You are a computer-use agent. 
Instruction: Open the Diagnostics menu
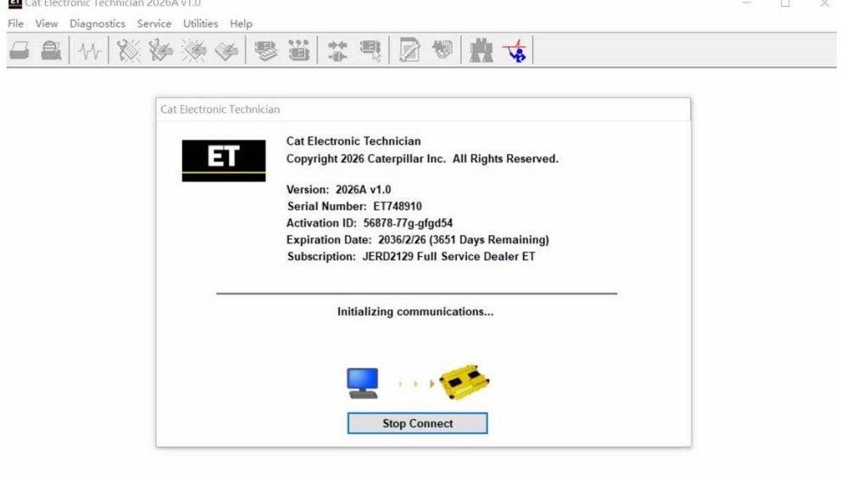[97, 24]
